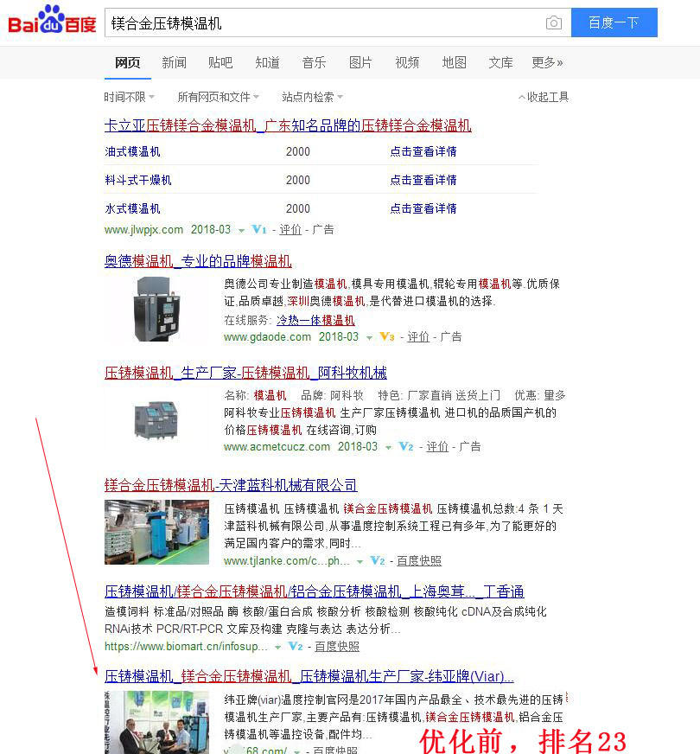The width and height of the screenshot is (700, 754).
Task: Click 点击查看详情 in 油式模温机 row
Action: click(423, 152)
